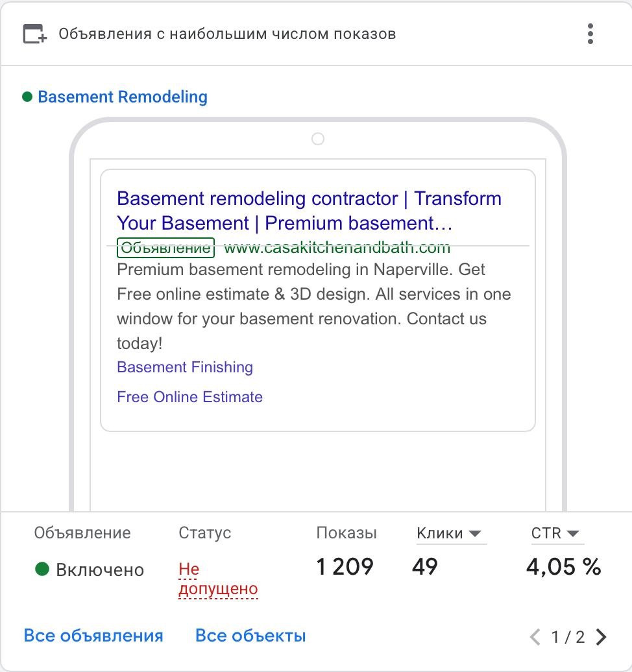Viewport: 632px width, 672px height.
Task: Open the three-dot card options menu
Action: [x=590, y=34]
